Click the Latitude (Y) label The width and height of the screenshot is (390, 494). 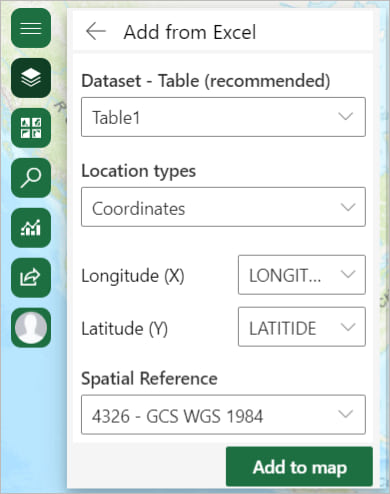point(125,329)
